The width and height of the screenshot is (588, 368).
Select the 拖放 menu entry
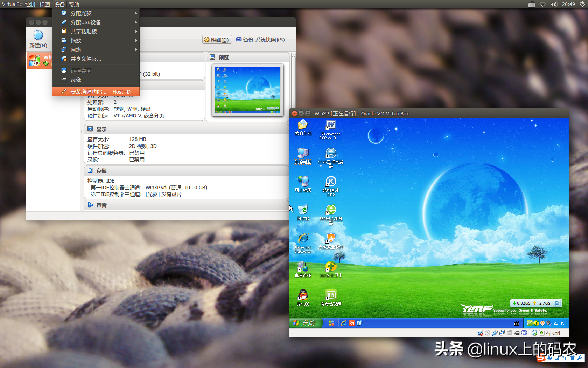96,41
